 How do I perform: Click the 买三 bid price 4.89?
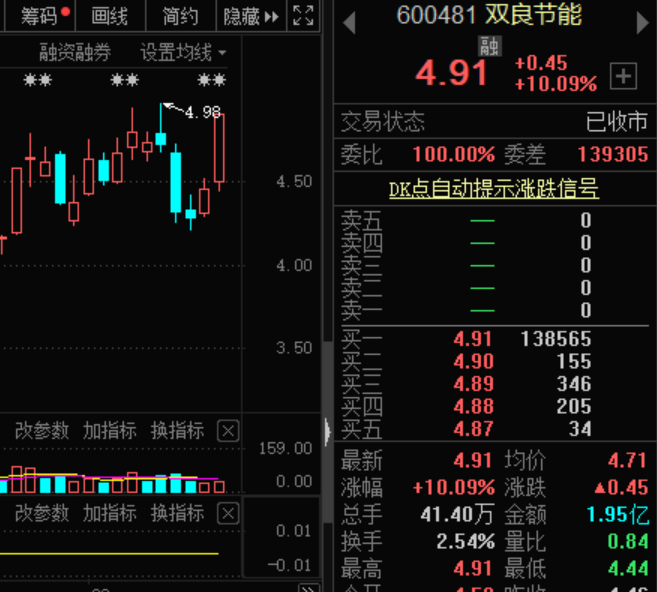pos(473,384)
